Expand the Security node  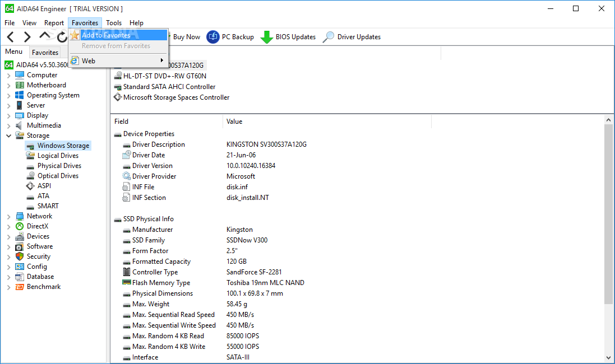[8, 256]
